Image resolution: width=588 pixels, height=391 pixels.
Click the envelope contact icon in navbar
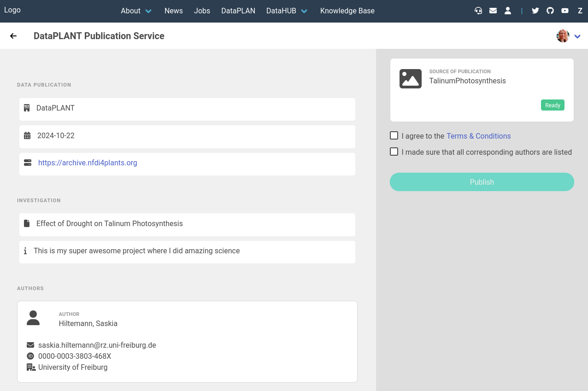[493, 11]
